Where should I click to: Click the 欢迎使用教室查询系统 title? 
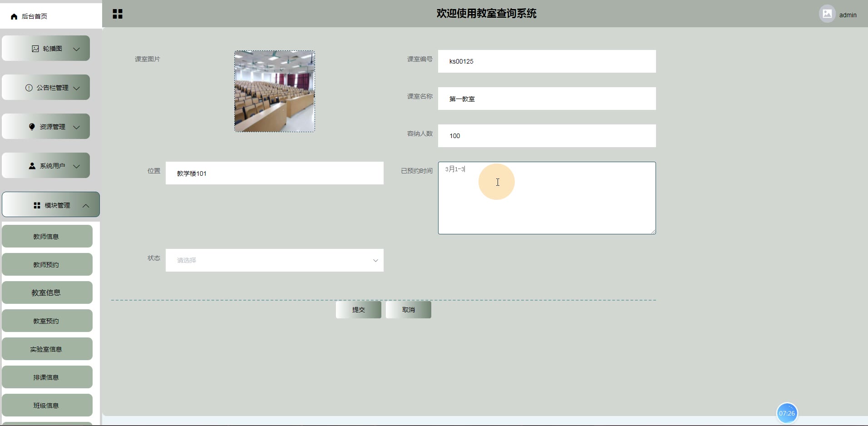pos(487,14)
